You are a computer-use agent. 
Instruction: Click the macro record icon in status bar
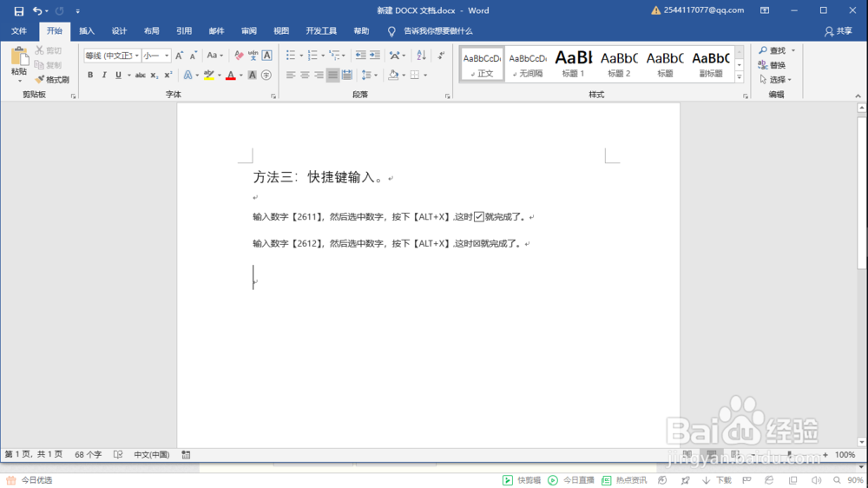[x=186, y=455]
